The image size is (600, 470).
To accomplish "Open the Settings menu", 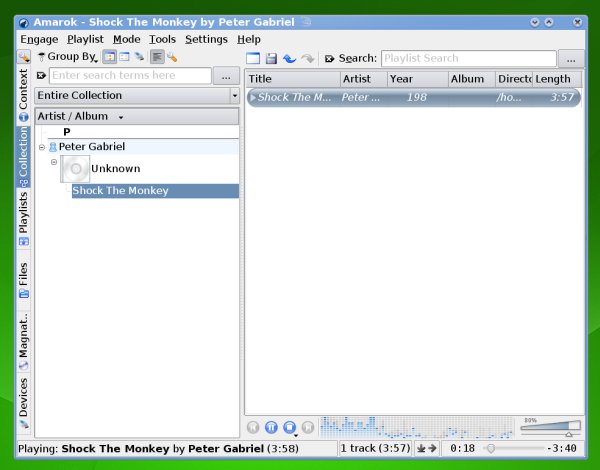I will (x=206, y=39).
